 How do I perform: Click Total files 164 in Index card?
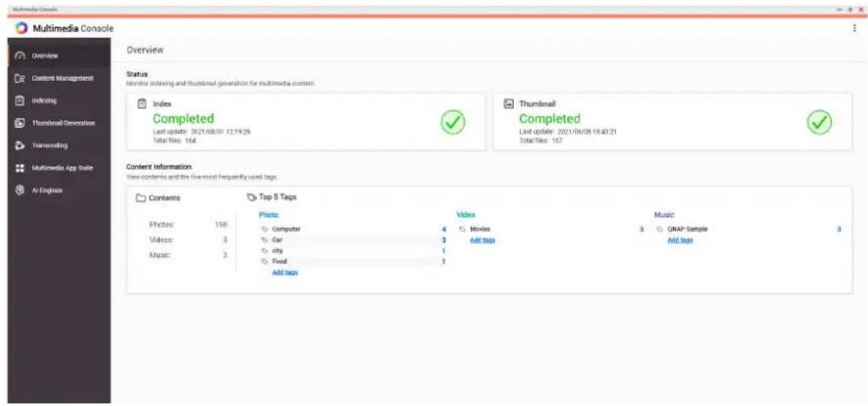click(x=174, y=141)
